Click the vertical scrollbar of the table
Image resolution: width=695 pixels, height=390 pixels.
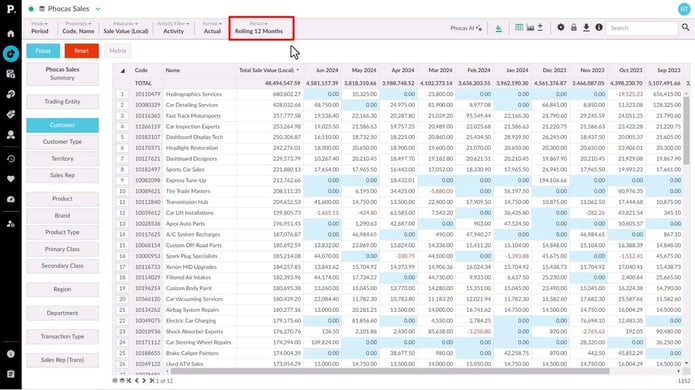click(687, 131)
